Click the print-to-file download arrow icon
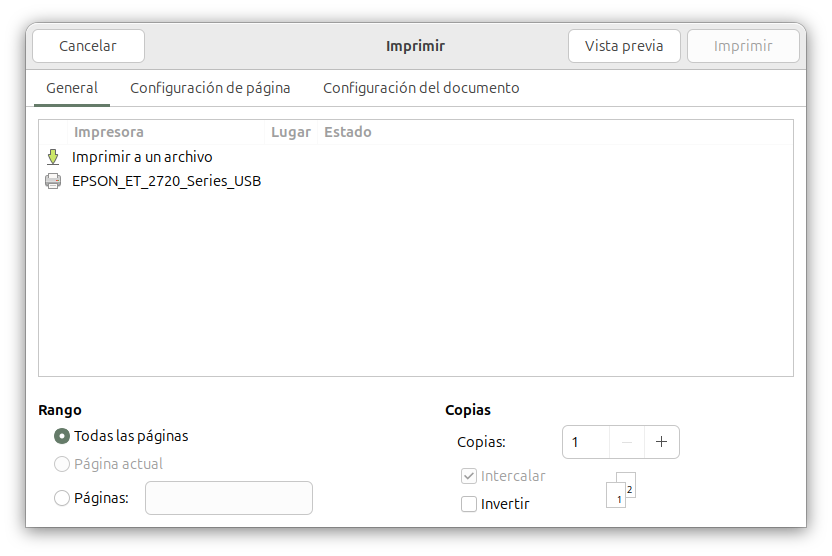 [x=53, y=157]
